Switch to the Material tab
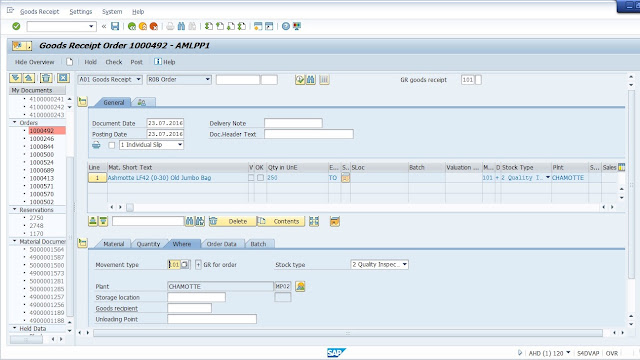The width and height of the screenshot is (640, 360). (113, 244)
